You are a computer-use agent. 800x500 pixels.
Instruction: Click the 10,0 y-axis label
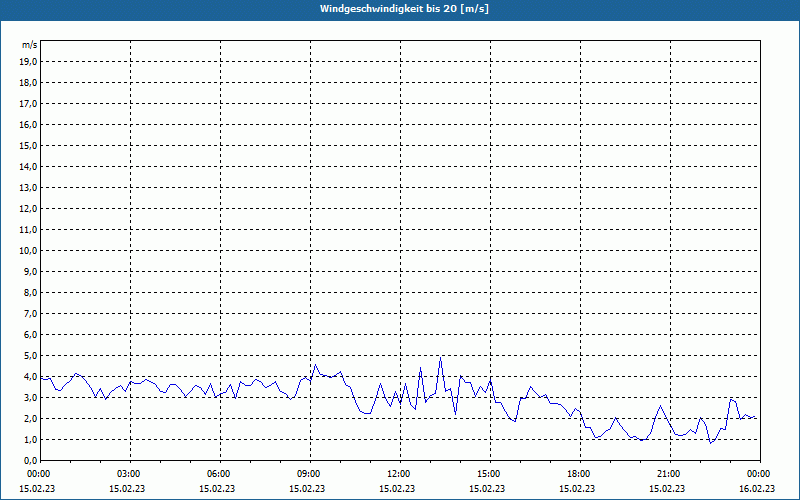point(28,251)
